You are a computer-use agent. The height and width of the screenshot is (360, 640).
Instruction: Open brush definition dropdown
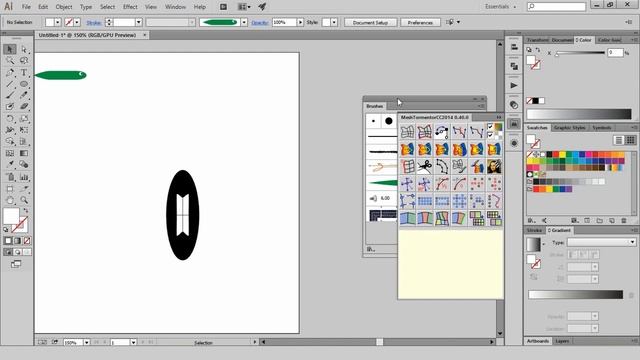[x=244, y=22]
